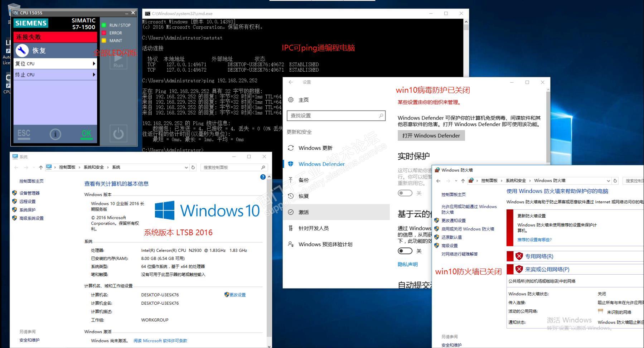The width and height of the screenshot is (644, 348).
Task: Refresh the 系统 control panel window
Action: point(193,167)
